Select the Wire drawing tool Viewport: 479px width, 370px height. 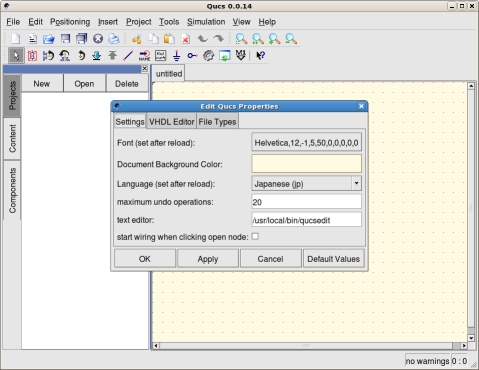128,55
